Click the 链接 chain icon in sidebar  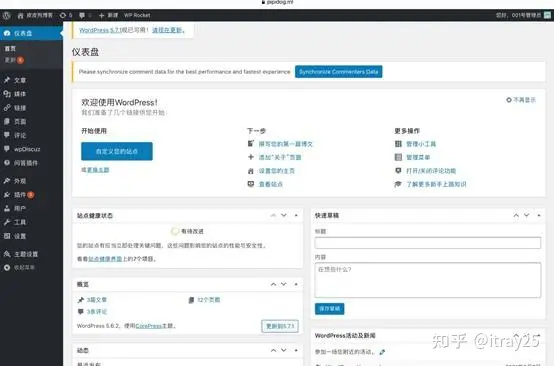pos(7,107)
